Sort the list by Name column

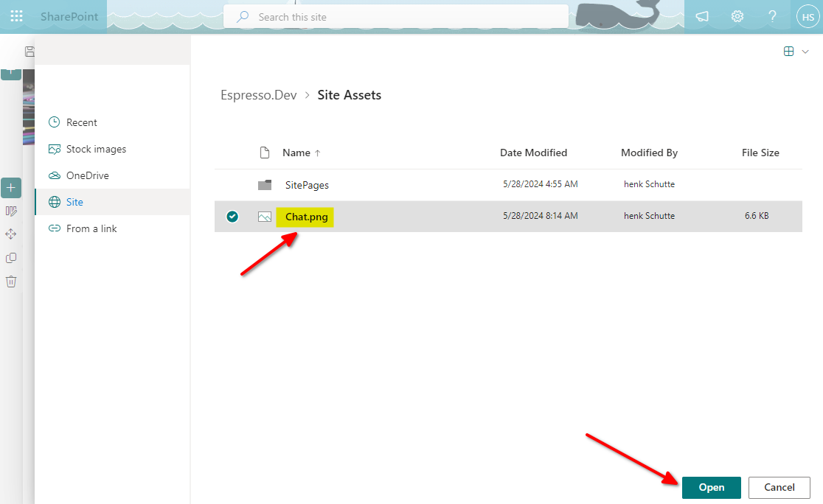pos(296,153)
